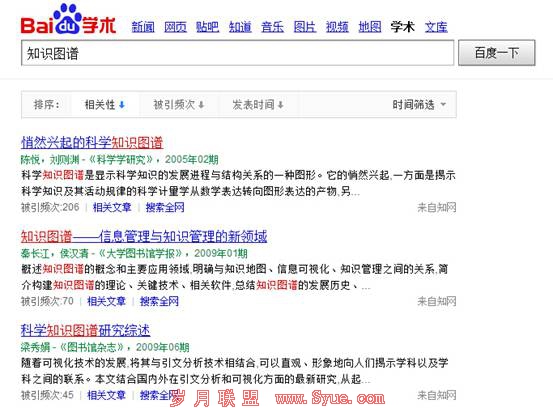Open the 文库 library section
The width and height of the screenshot is (553, 408).
[x=436, y=27]
